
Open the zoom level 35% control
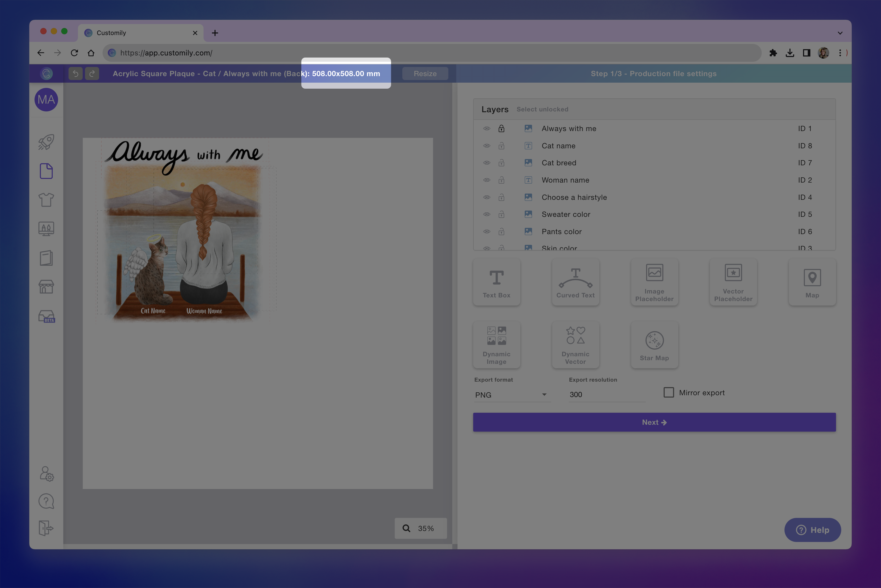coord(420,528)
